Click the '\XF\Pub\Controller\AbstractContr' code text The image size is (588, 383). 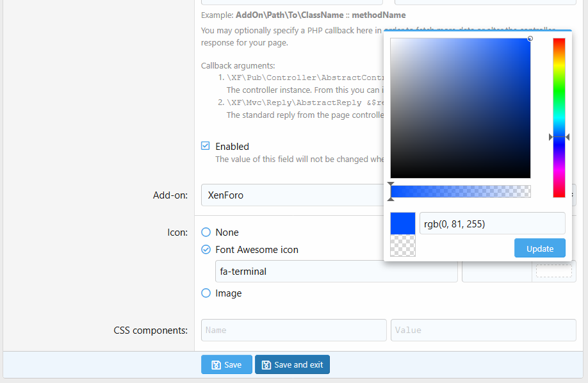coord(306,77)
